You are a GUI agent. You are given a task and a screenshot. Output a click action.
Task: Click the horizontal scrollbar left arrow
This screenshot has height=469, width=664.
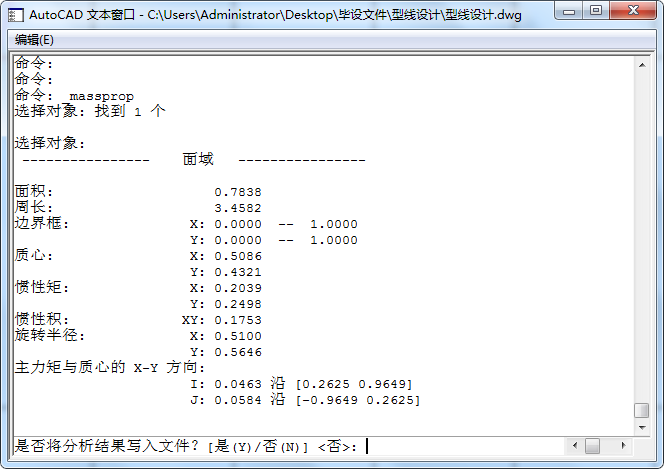point(575,445)
